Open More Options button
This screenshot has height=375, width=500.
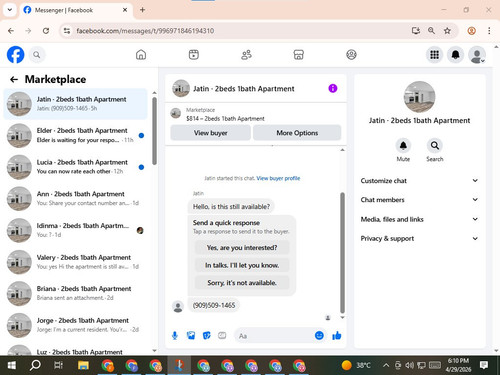tap(297, 133)
